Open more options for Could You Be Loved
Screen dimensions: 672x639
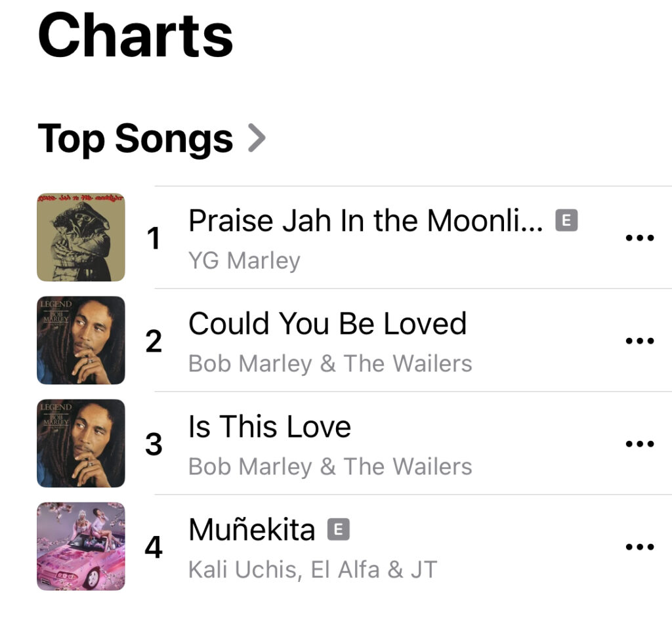(640, 341)
